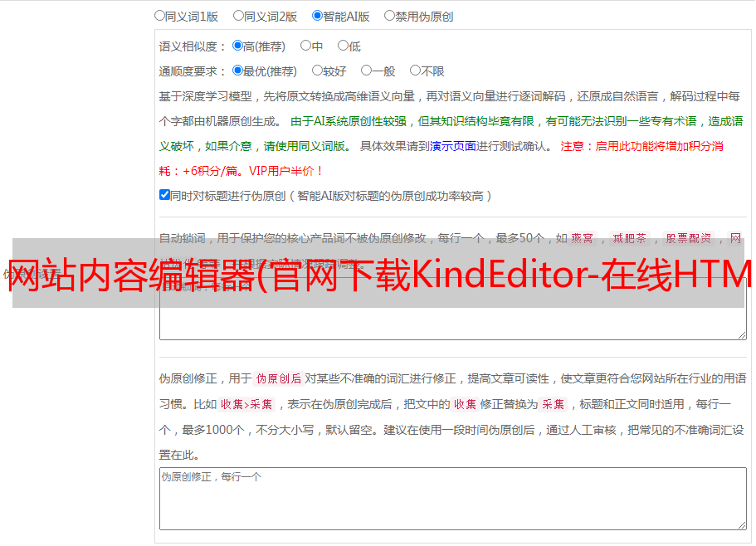The height and width of the screenshot is (546, 756).
Task: Click the red VIP用户半价 text
Action: pos(285,171)
